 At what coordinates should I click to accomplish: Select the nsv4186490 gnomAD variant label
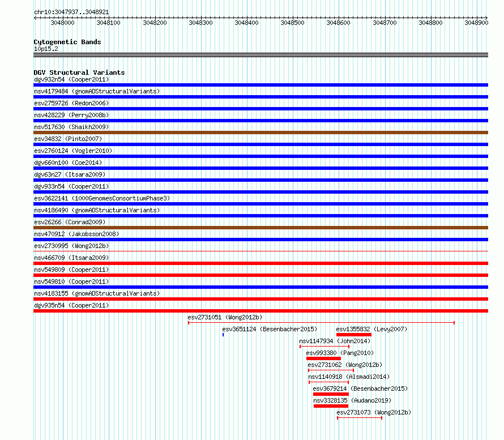tap(97, 210)
